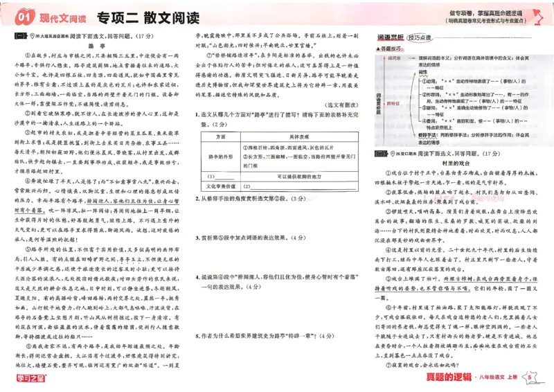554x392 pixels.
Task: Click the circled label "技巧点拨"
Action: pyautogui.click(x=420, y=37)
